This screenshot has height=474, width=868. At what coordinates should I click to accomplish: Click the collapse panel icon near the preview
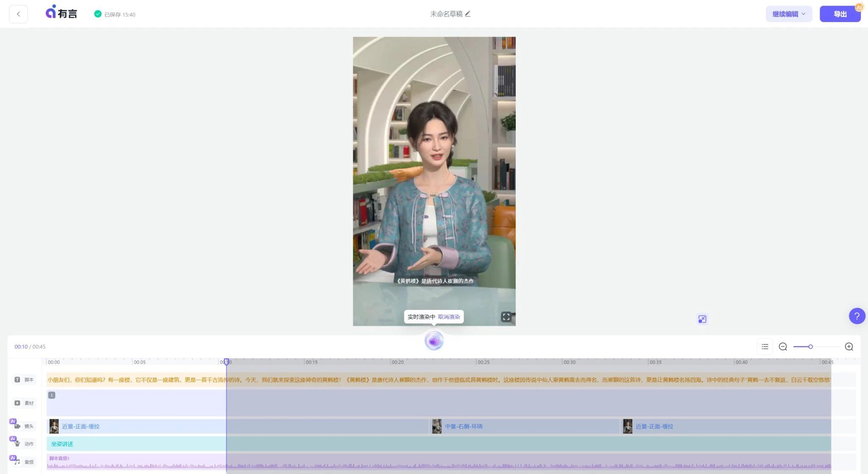click(702, 319)
